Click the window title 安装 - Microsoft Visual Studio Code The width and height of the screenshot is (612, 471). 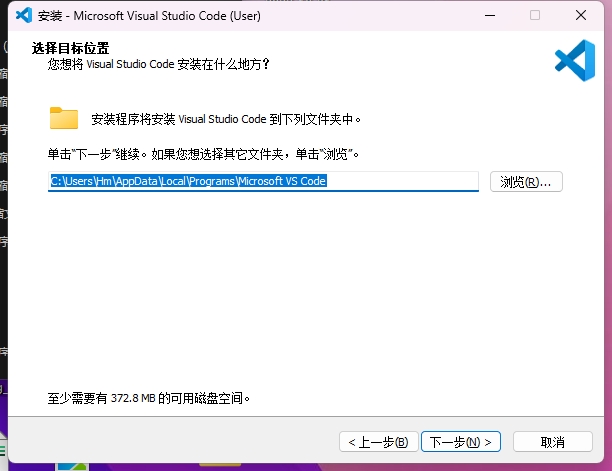tap(149, 16)
